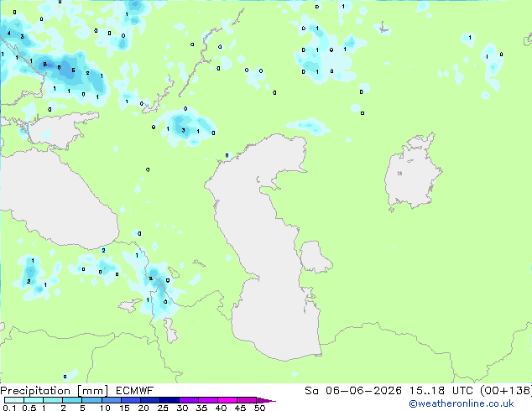
Task: Click the legend label 30
Action: coord(182,408)
